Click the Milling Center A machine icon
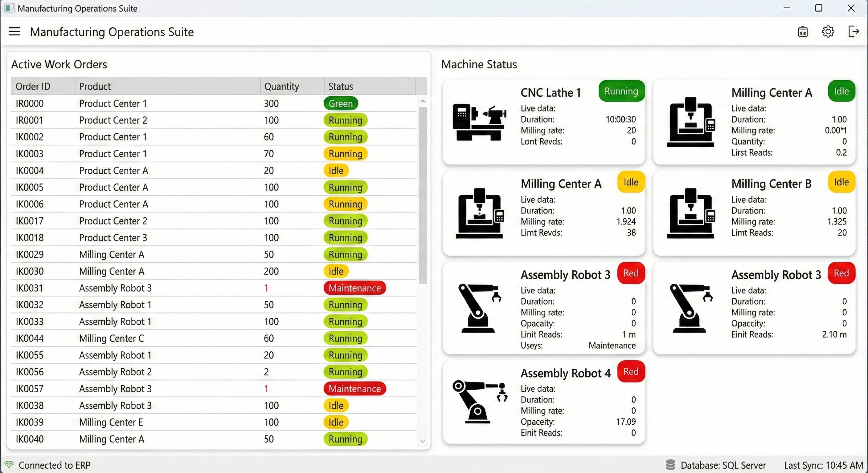This screenshot has width=868, height=473. (x=480, y=214)
